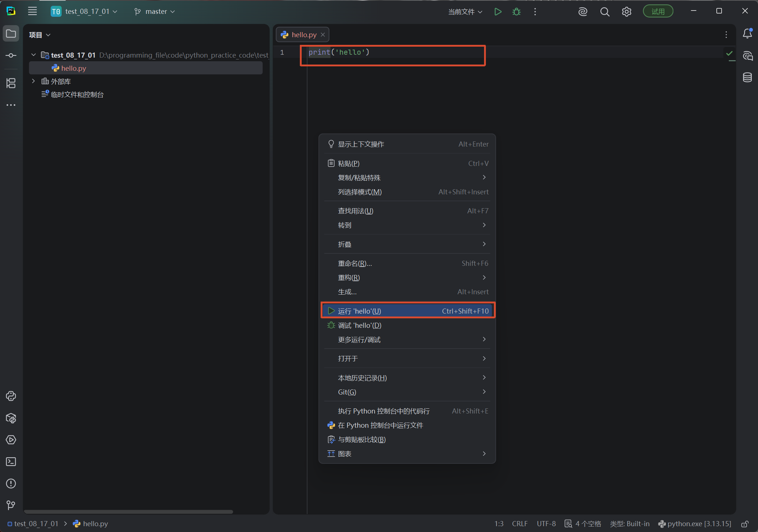The image size is (758, 532).
Task: Open the Git tool window
Action: click(x=11, y=505)
